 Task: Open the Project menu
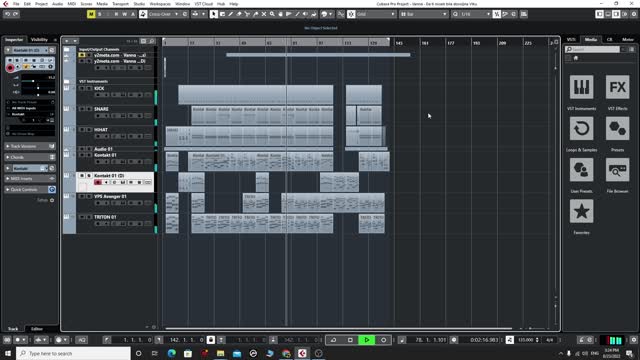tap(41, 4)
